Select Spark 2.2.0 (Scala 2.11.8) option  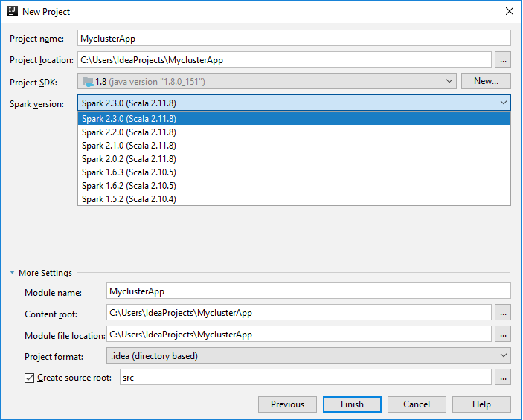point(294,132)
